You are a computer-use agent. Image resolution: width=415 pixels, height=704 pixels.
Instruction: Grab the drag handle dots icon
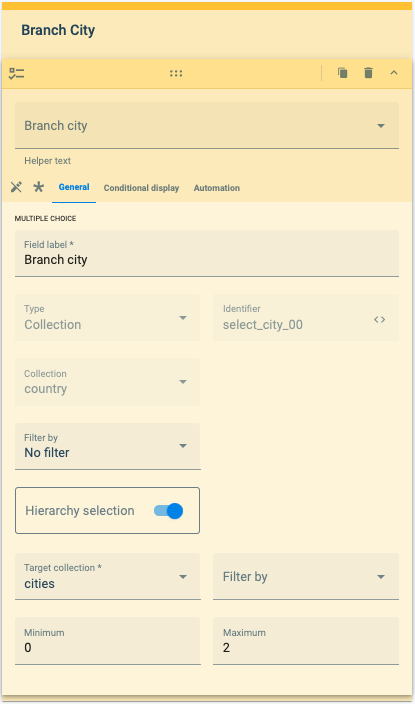[x=176, y=73]
